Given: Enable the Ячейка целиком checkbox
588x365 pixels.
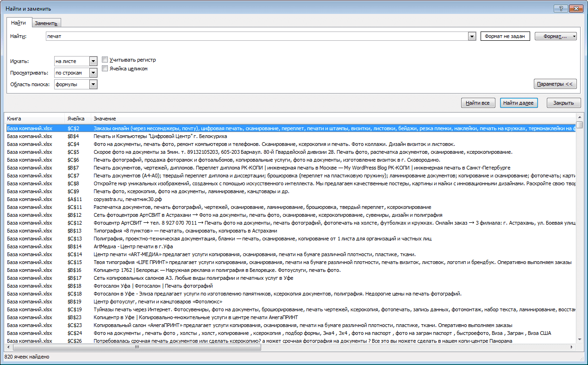Looking at the screenshot, I should [105, 69].
